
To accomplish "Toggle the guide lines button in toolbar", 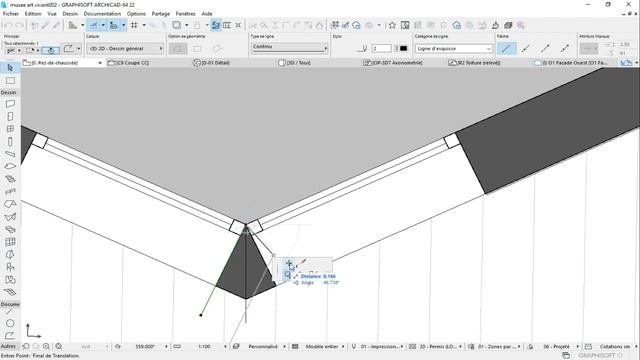I will click(94, 25).
